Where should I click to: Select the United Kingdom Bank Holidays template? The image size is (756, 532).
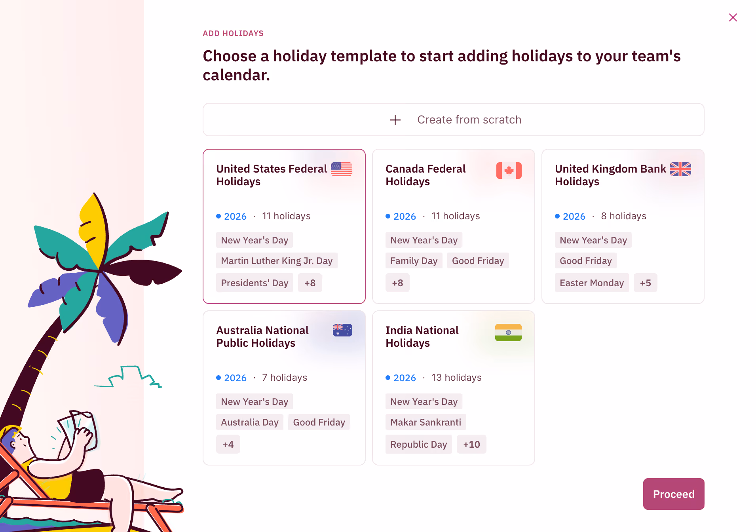pyautogui.click(x=623, y=226)
